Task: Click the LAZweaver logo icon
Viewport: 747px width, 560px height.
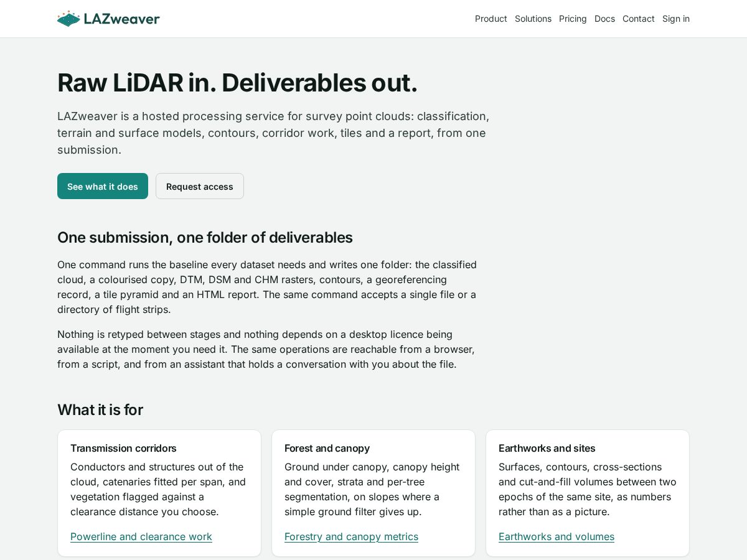Action: pos(68,19)
